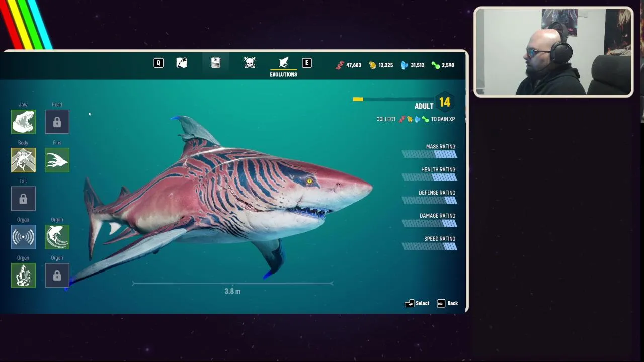Image resolution: width=644 pixels, height=362 pixels.
Task: Open the locked Organ slot
Action: [x=57, y=276]
